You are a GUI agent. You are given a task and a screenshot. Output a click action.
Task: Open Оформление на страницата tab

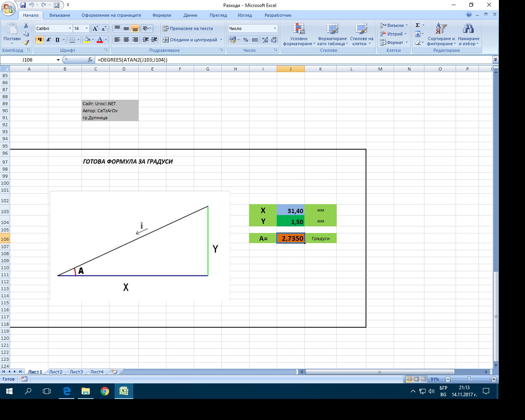(111, 15)
